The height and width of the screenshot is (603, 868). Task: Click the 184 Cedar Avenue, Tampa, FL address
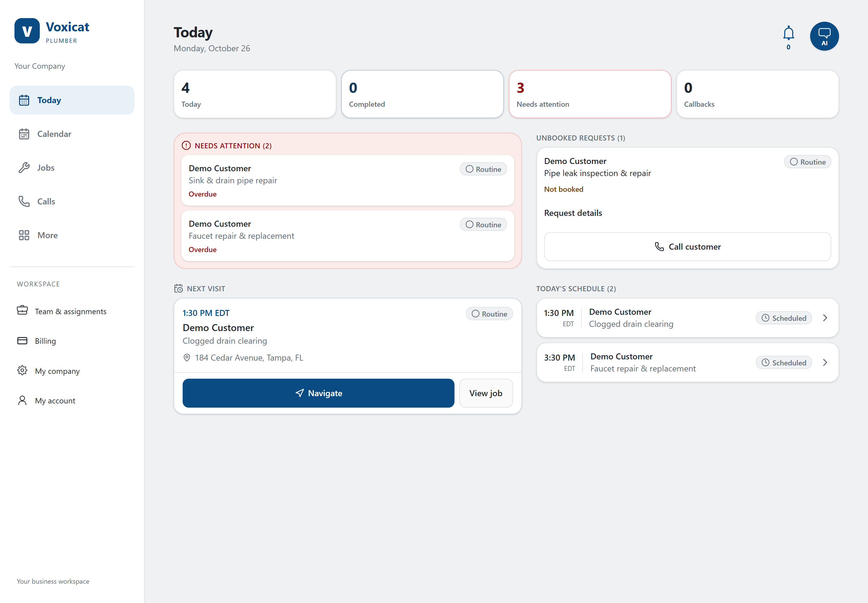click(249, 357)
